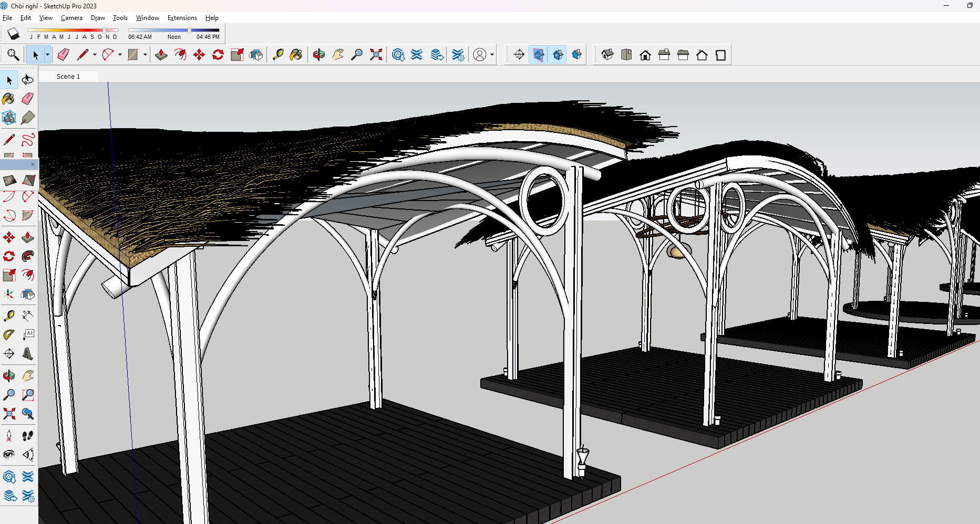980x524 pixels.
Task: Click the signed-in user profile icon
Action: (480, 55)
